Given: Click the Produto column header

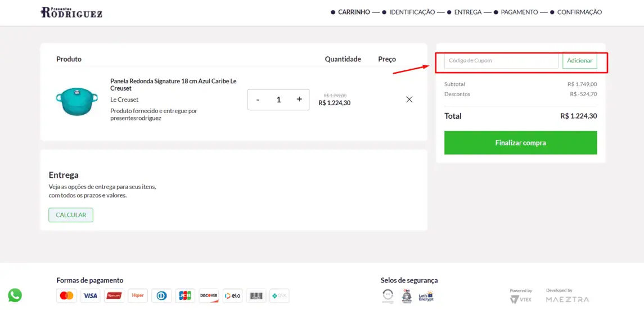Looking at the screenshot, I should [69, 59].
